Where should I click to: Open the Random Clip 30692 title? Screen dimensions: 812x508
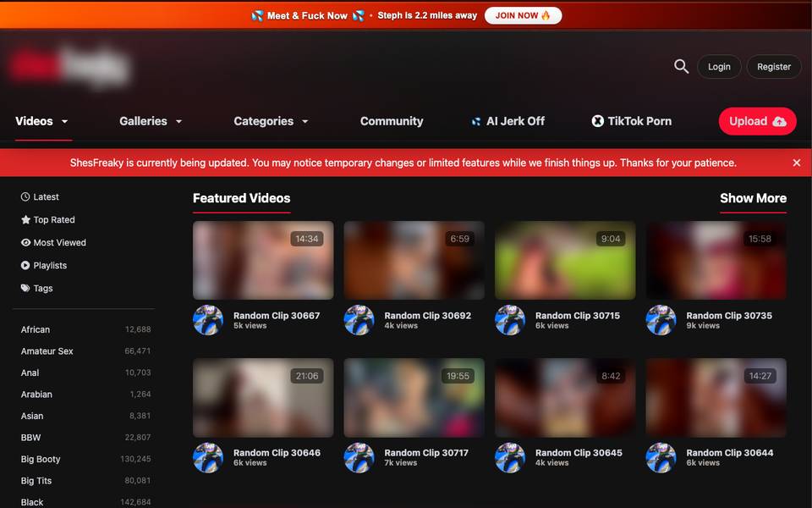pyautogui.click(x=428, y=315)
